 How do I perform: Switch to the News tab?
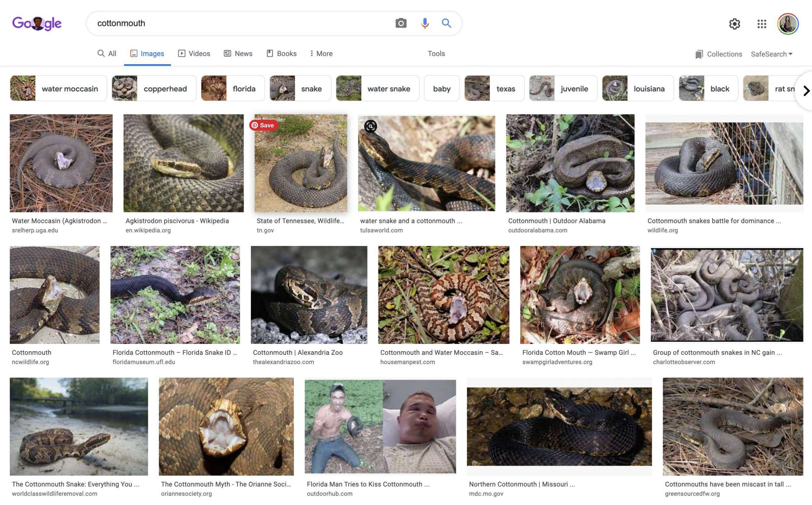pos(238,54)
